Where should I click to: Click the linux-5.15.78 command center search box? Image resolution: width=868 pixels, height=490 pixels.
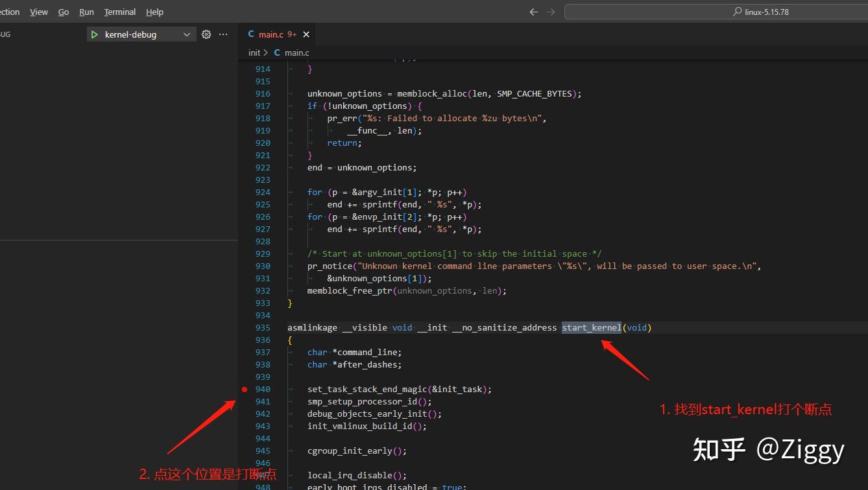[716, 12]
